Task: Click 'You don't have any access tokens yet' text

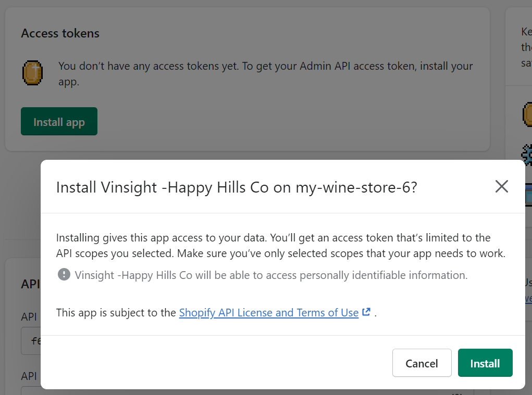Action: tap(265, 73)
